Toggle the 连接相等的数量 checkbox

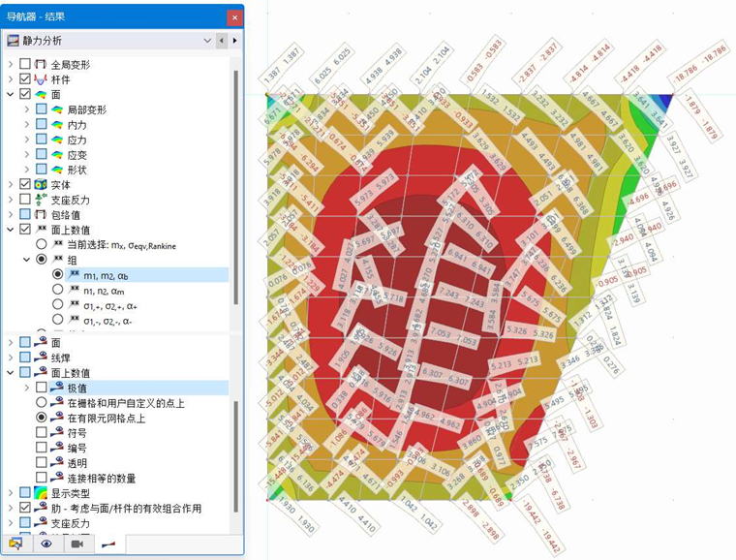(x=42, y=478)
